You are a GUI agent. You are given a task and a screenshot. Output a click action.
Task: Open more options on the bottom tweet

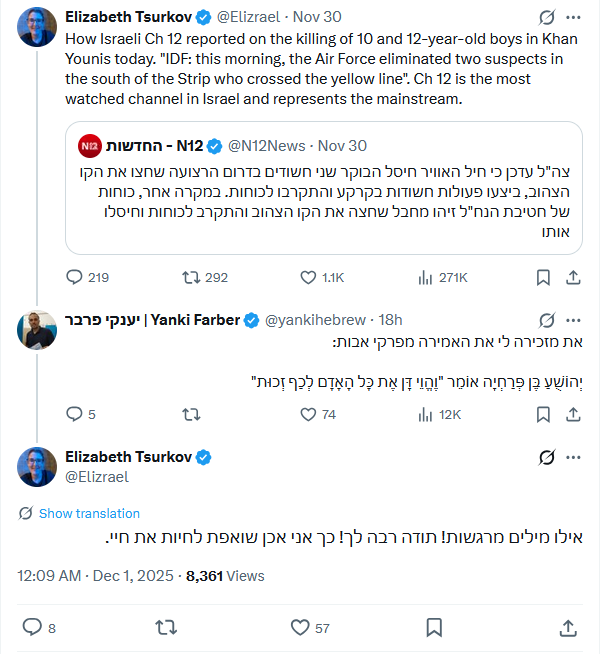(571, 458)
